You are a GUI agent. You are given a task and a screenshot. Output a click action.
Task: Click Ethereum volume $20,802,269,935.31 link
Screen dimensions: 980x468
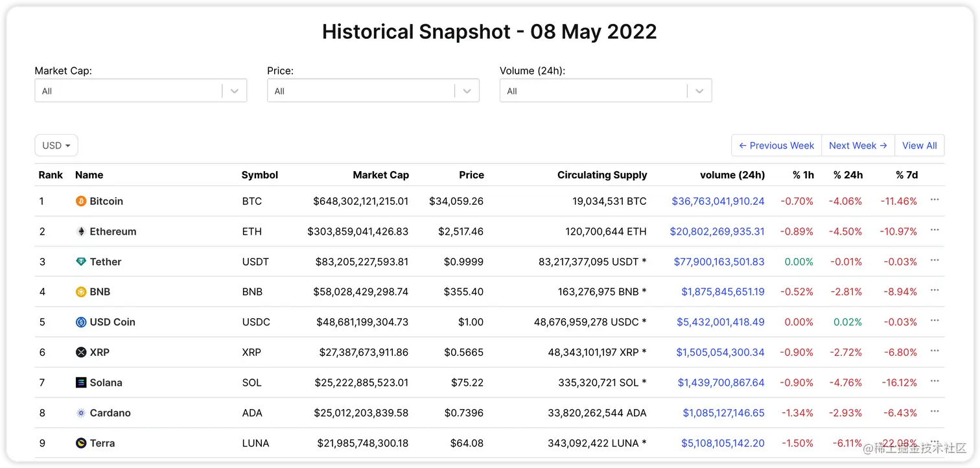point(717,231)
